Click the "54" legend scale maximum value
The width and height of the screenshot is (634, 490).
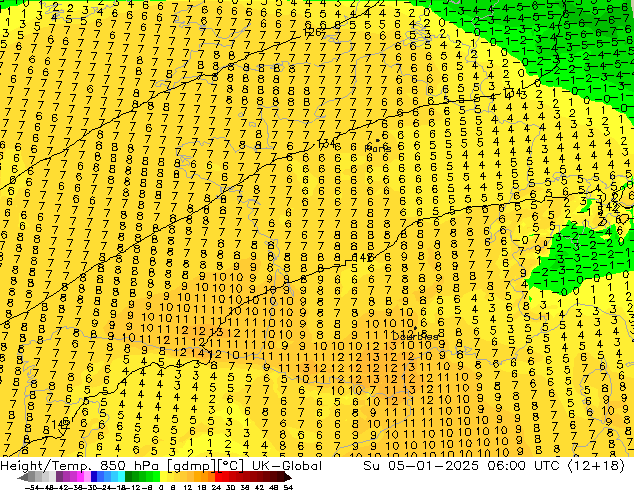[x=288, y=488]
